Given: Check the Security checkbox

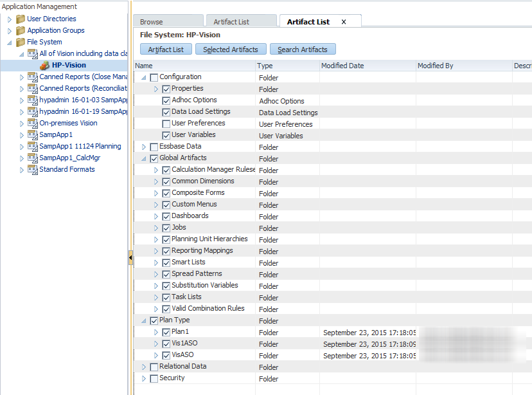Looking at the screenshot, I should coord(154,378).
